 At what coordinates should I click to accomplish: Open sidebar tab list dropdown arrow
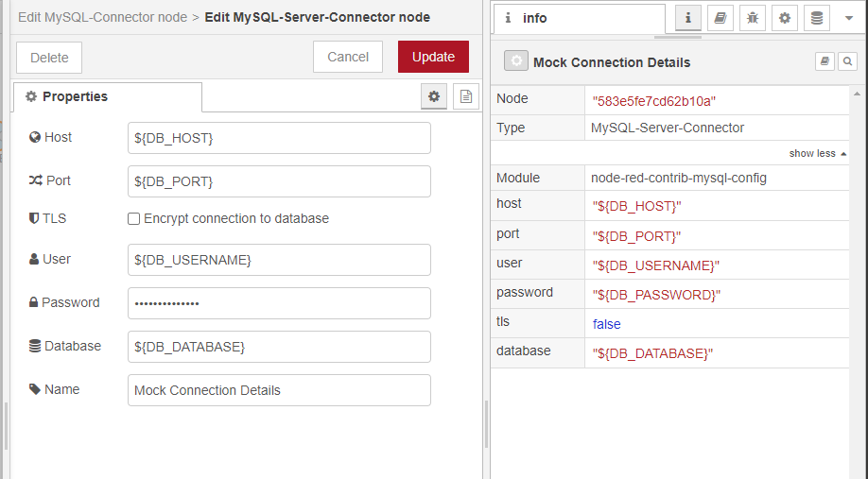coord(849,18)
